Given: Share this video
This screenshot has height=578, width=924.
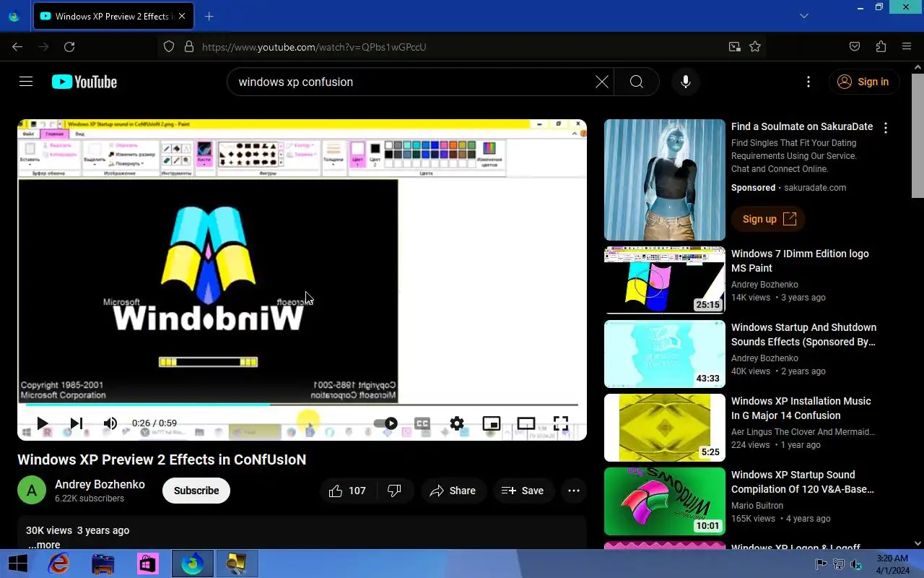Looking at the screenshot, I should pos(453,491).
